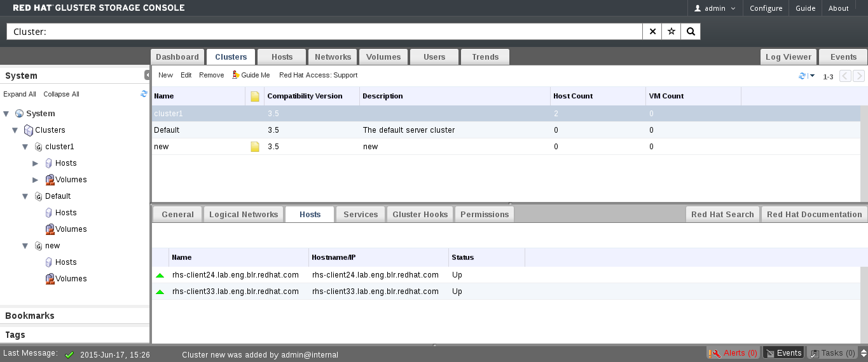This screenshot has width=868, height=362.
Task: Open the admin user dropdown
Action: [715, 8]
